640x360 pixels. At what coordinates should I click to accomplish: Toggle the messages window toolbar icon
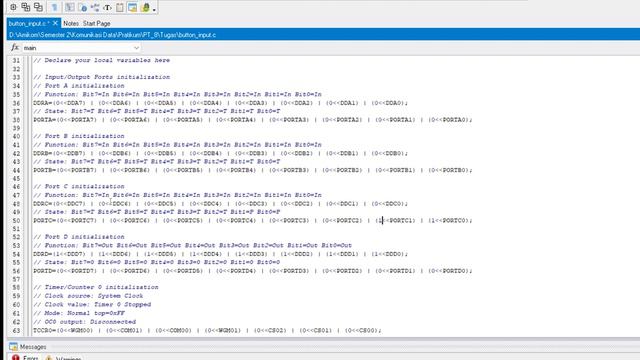coord(133,7)
